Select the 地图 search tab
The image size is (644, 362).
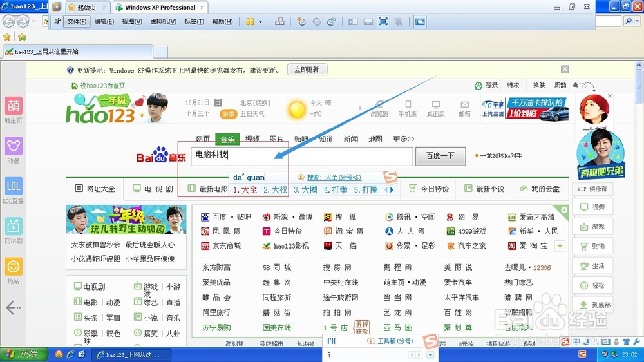tap(375, 139)
